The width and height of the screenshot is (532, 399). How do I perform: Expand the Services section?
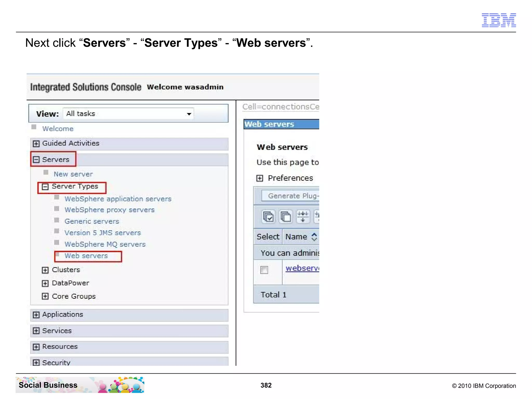(x=36, y=331)
